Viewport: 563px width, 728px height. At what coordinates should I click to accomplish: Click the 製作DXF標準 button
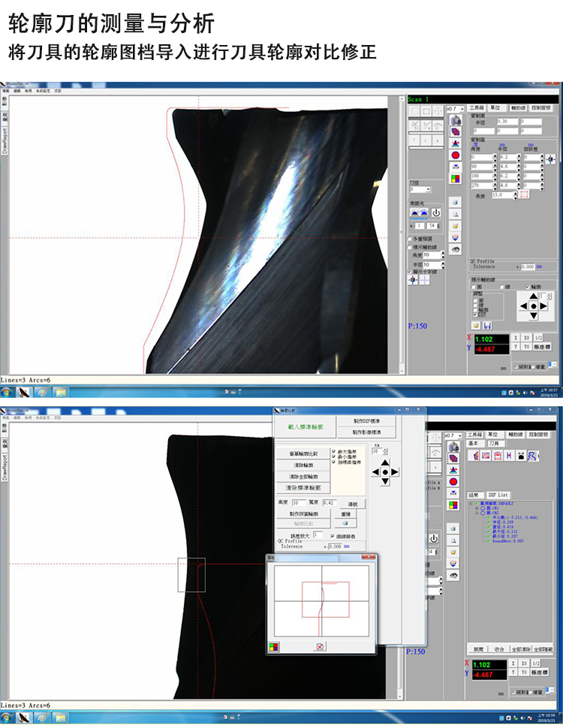tap(366, 421)
